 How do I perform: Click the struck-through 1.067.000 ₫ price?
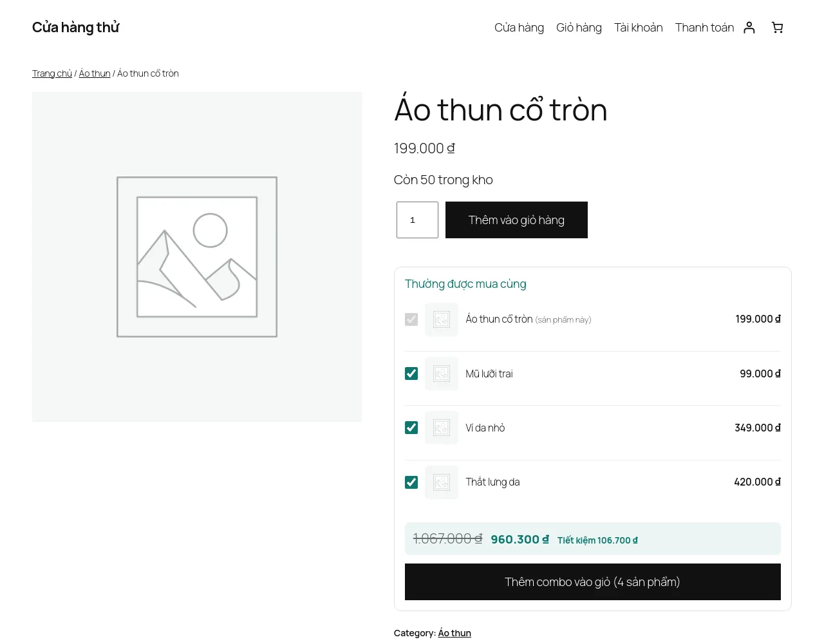pos(447,538)
